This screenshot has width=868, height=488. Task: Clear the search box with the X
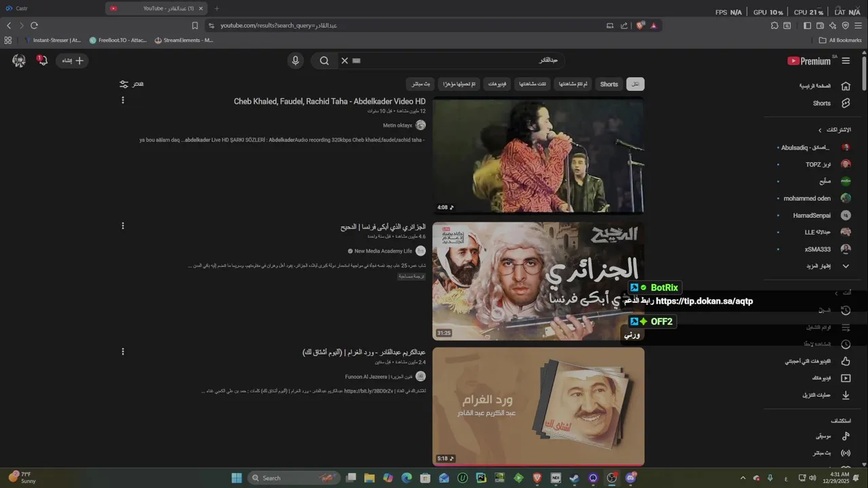(344, 60)
